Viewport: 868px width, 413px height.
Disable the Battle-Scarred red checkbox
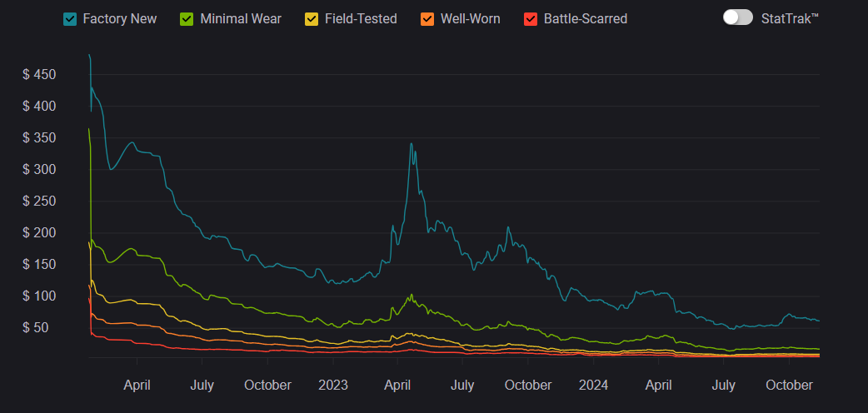(531, 18)
